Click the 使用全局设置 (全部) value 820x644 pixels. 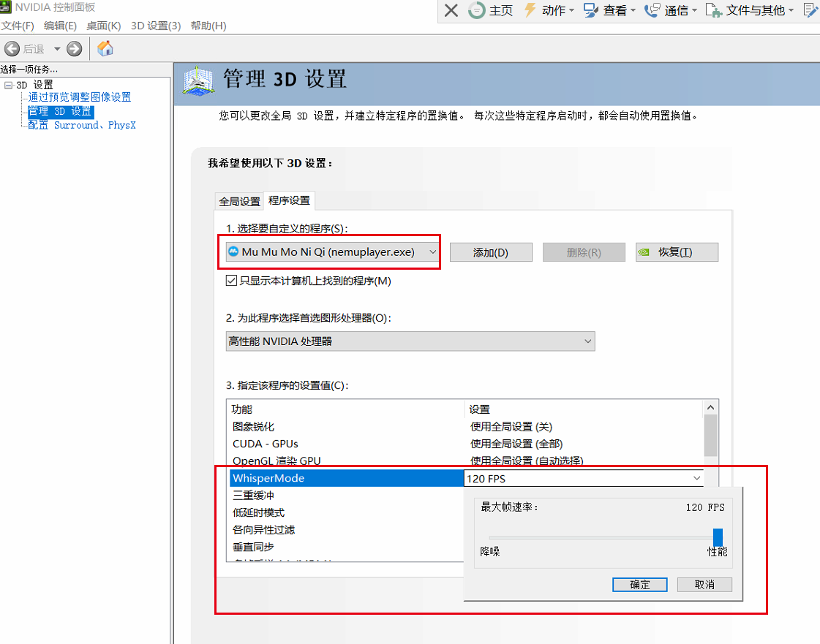[x=516, y=444]
